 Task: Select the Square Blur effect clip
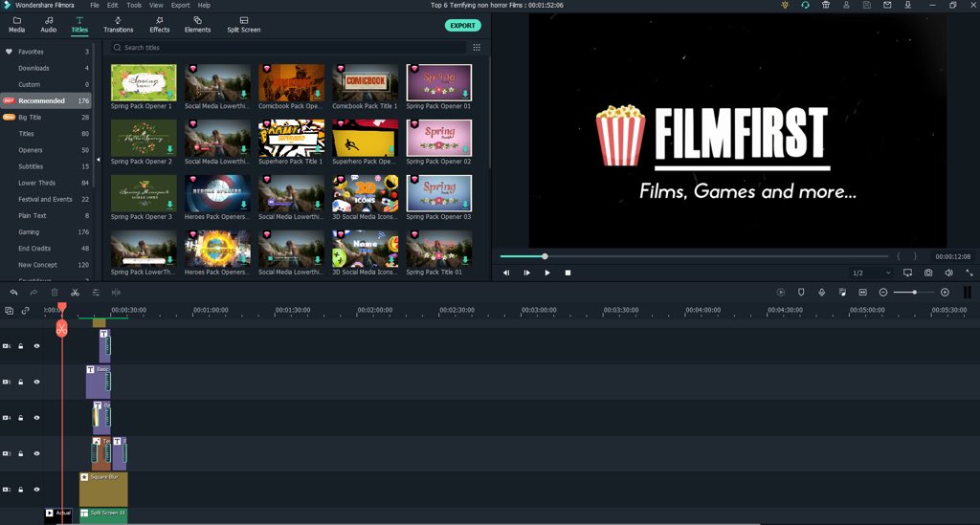click(103, 489)
